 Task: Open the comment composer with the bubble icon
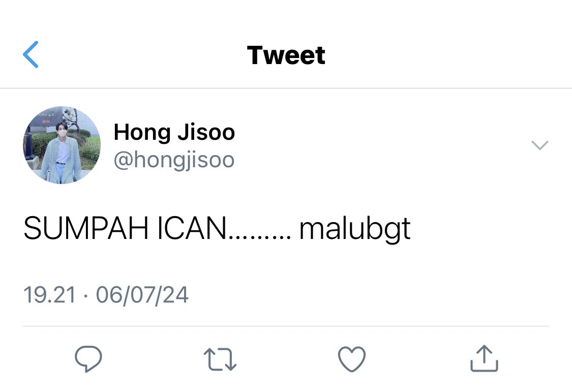pyautogui.click(x=88, y=359)
